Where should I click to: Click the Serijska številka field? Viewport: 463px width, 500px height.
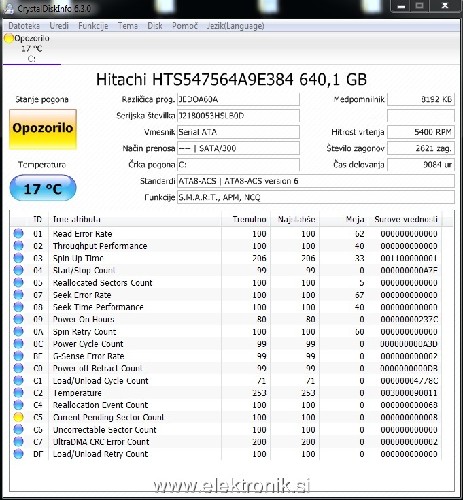pos(238,116)
